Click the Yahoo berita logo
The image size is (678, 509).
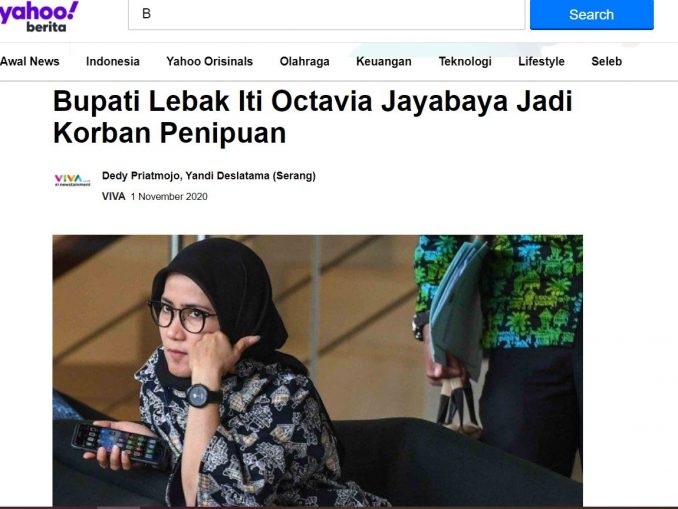[39, 16]
